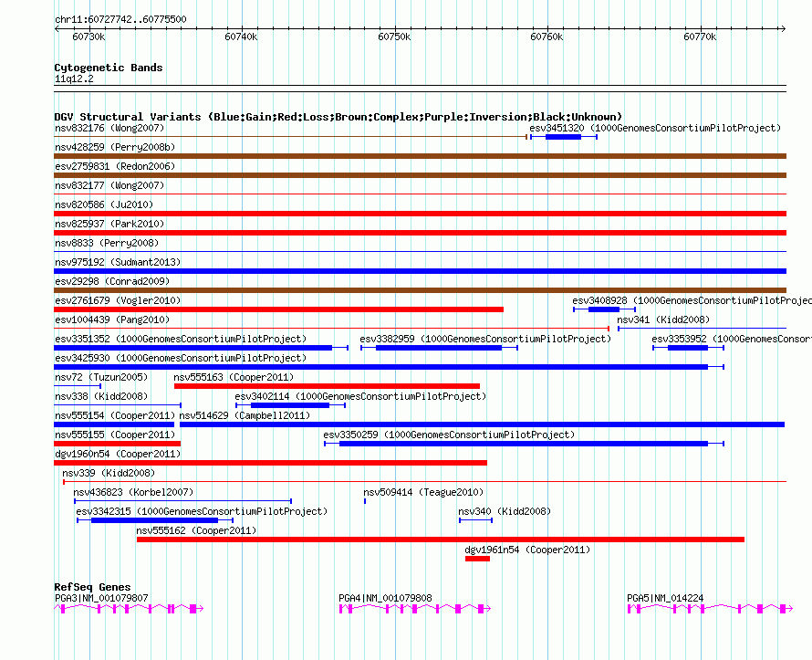Click the 60750k ruler tick label

tap(394, 37)
